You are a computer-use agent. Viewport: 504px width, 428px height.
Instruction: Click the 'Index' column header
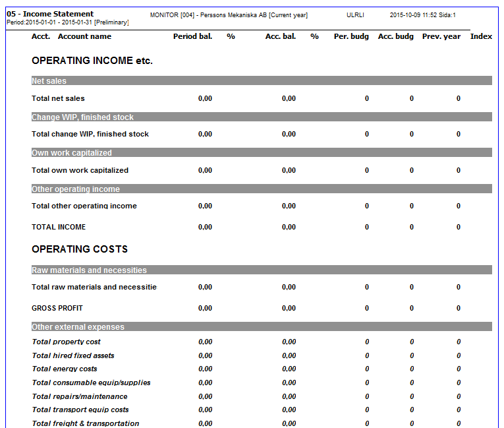click(481, 36)
